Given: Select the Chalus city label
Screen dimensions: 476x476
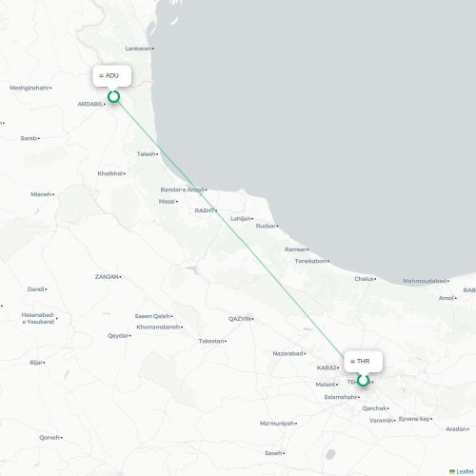Looking at the screenshot, I should [x=364, y=279].
